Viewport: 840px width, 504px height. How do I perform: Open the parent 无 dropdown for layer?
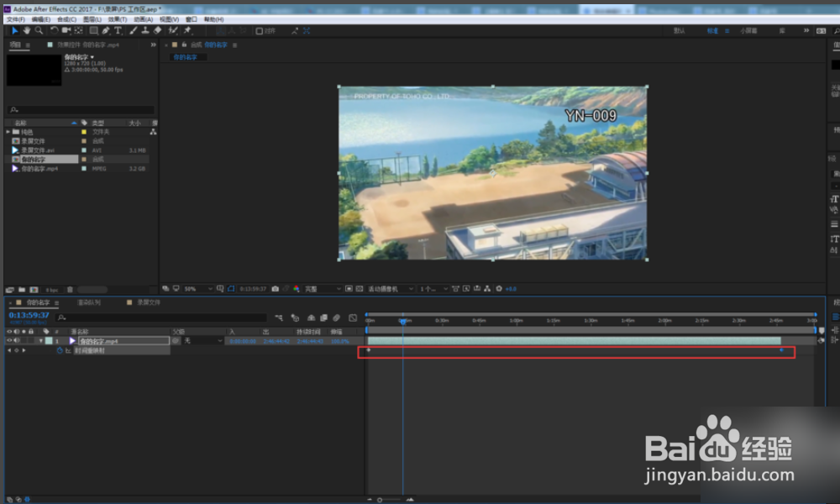pos(203,341)
